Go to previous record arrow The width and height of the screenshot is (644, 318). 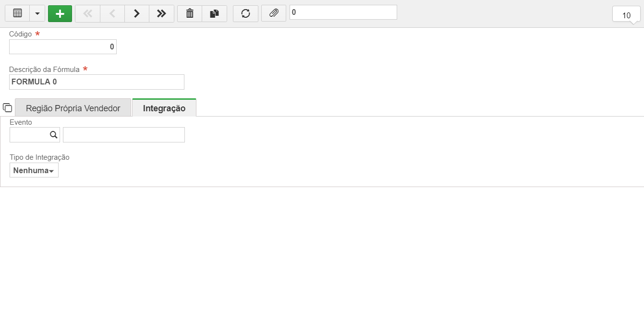(112, 13)
